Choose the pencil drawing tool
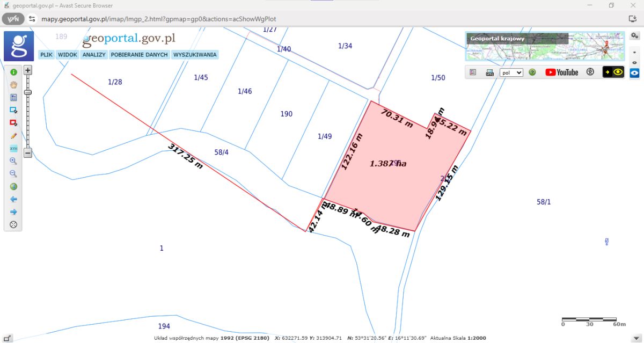Viewport: 644px width, 343px height. point(13,135)
